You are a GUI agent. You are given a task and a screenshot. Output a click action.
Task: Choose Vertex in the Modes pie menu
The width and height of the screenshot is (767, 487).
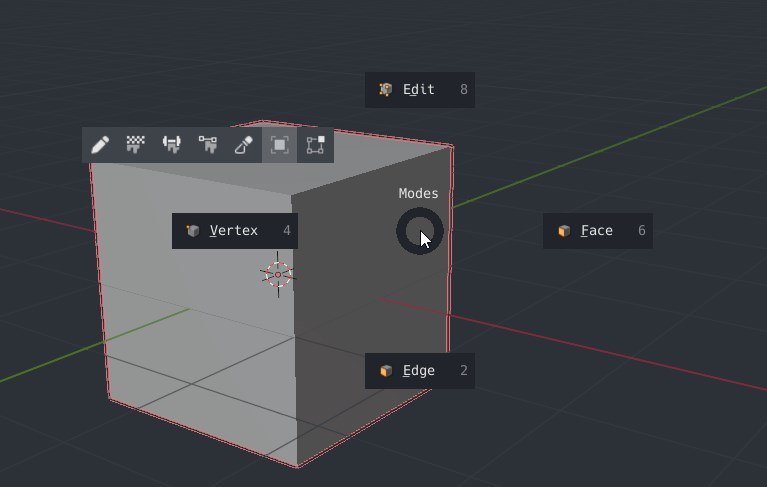235,231
